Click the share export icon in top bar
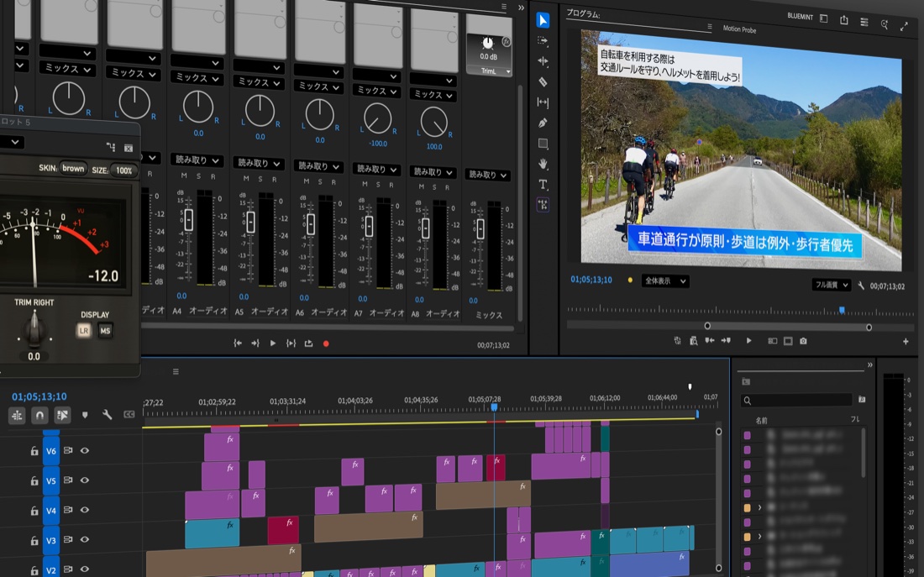The image size is (924, 577). [844, 20]
